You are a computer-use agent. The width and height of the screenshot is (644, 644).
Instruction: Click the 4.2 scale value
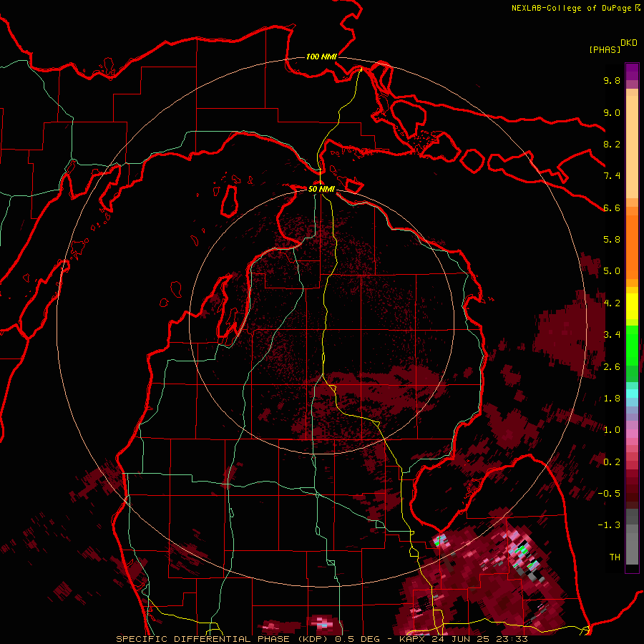(612, 303)
